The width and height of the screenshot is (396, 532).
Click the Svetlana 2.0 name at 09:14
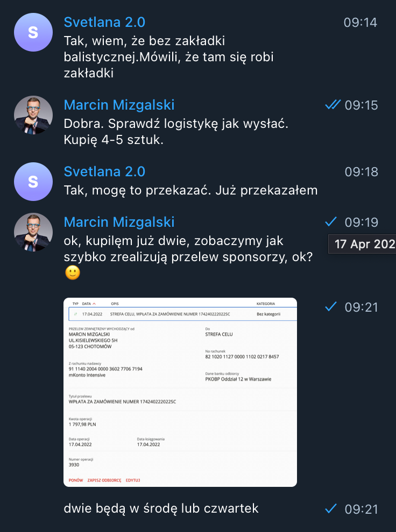click(104, 23)
